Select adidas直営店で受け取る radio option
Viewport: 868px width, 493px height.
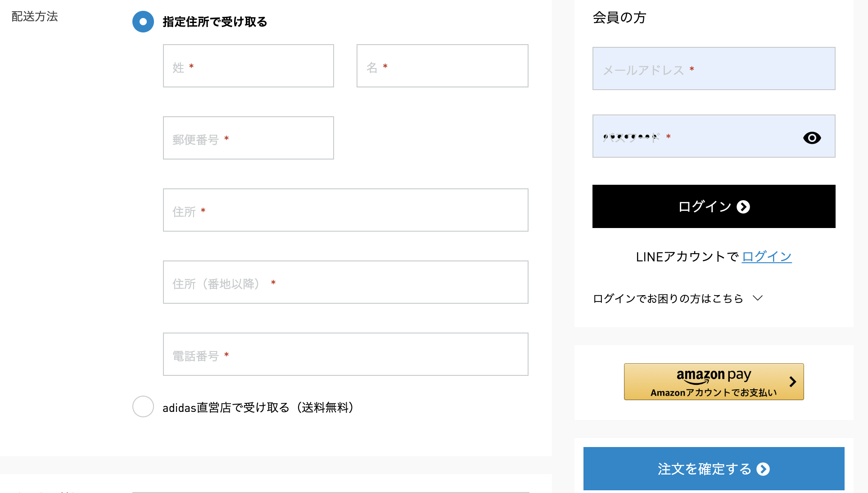point(143,406)
